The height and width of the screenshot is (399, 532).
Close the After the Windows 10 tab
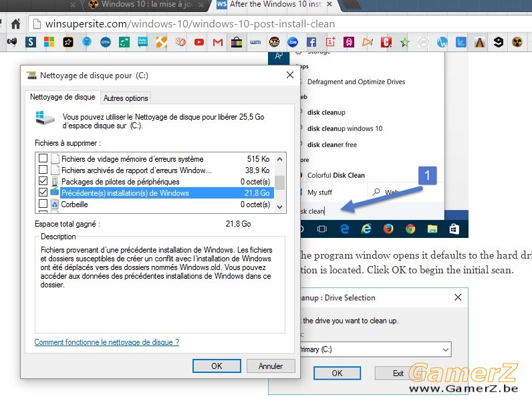click(329, 5)
